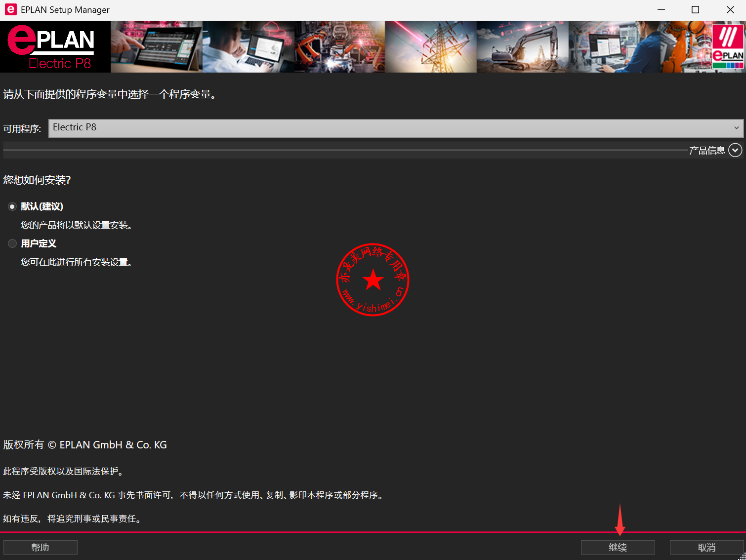
Task: Click the EPLAN app icon in title bar
Action: [x=10, y=10]
